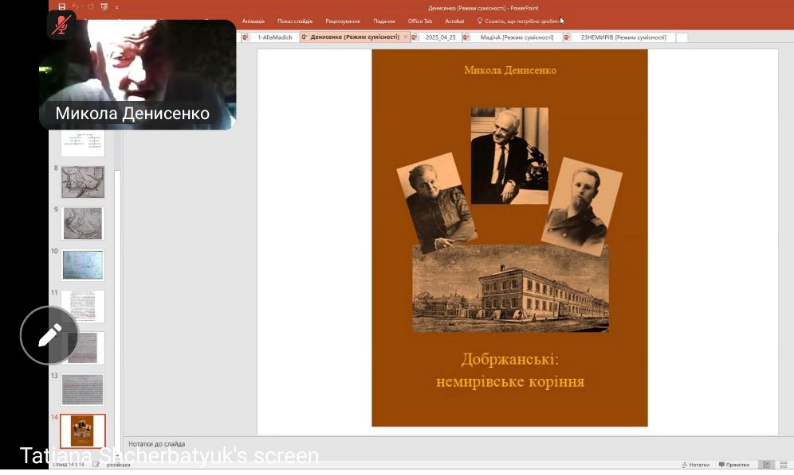
Task: Toggle the Примітки comments button
Action: click(735, 464)
